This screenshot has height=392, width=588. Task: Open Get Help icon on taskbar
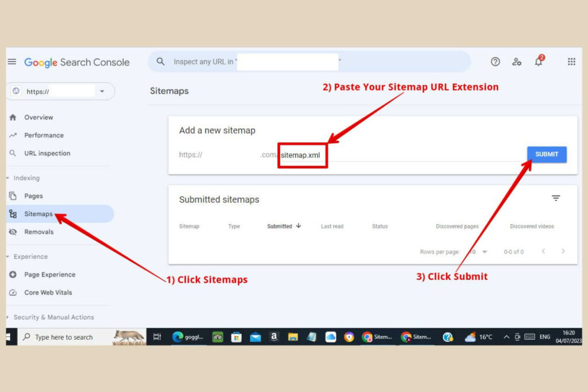[x=448, y=337]
